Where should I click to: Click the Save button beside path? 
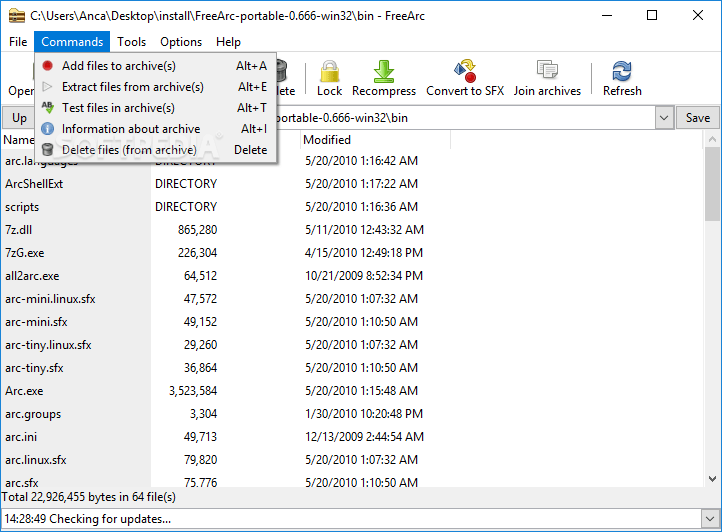click(698, 118)
